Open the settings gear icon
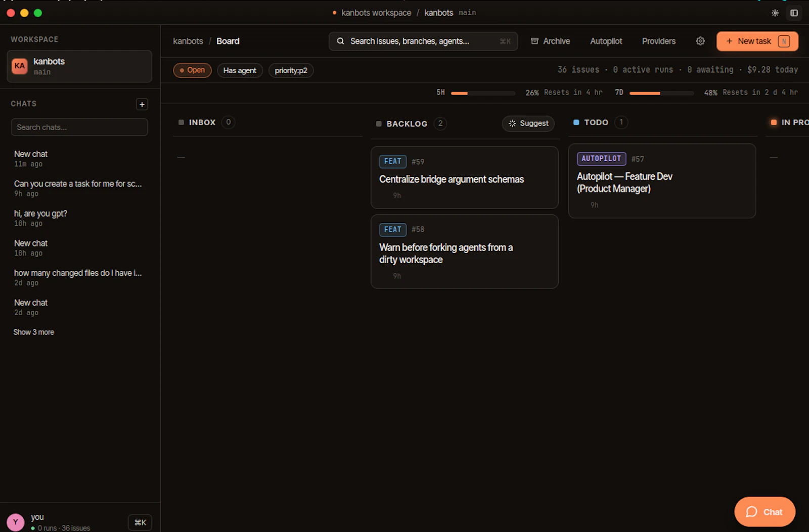This screenshot has width=809, height=532. [x=700, y=41]
